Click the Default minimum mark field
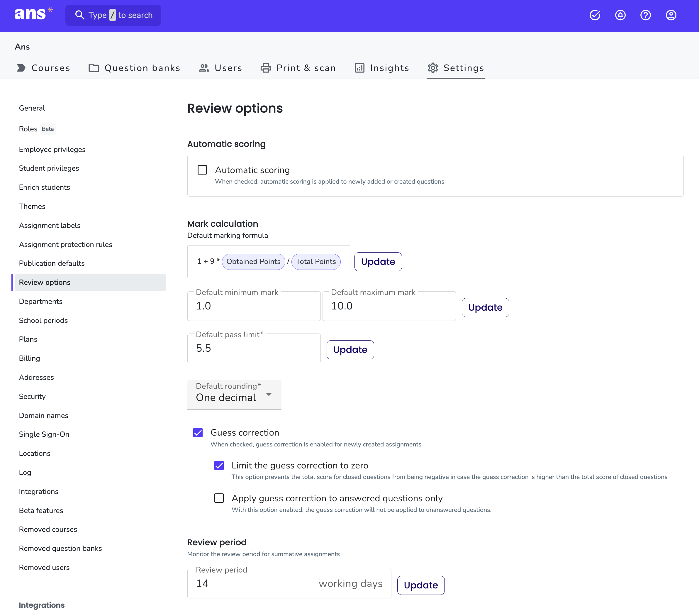 coord(254,306)
